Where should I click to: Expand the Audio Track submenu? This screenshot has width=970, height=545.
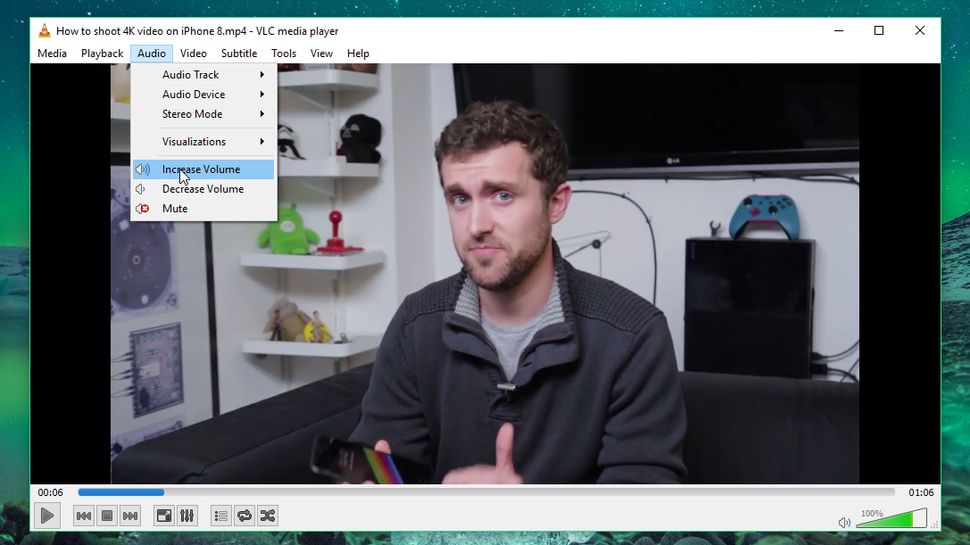click(x=204, y=74)
